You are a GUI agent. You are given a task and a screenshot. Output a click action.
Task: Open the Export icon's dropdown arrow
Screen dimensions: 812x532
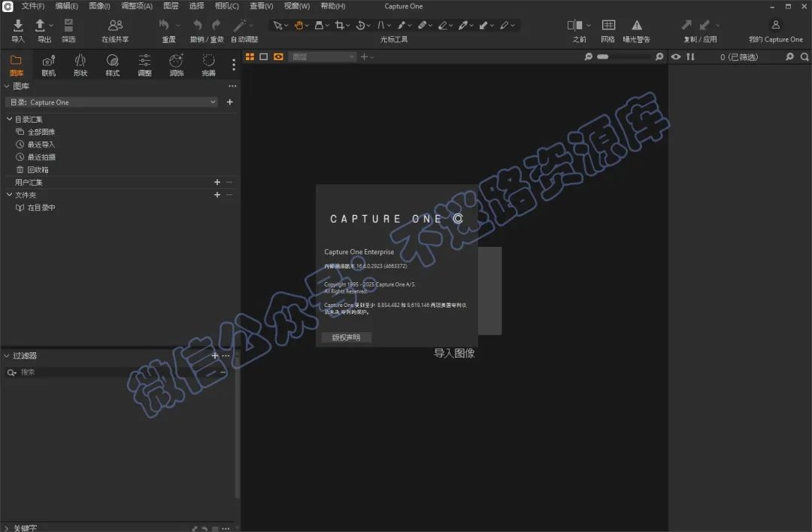51,26
